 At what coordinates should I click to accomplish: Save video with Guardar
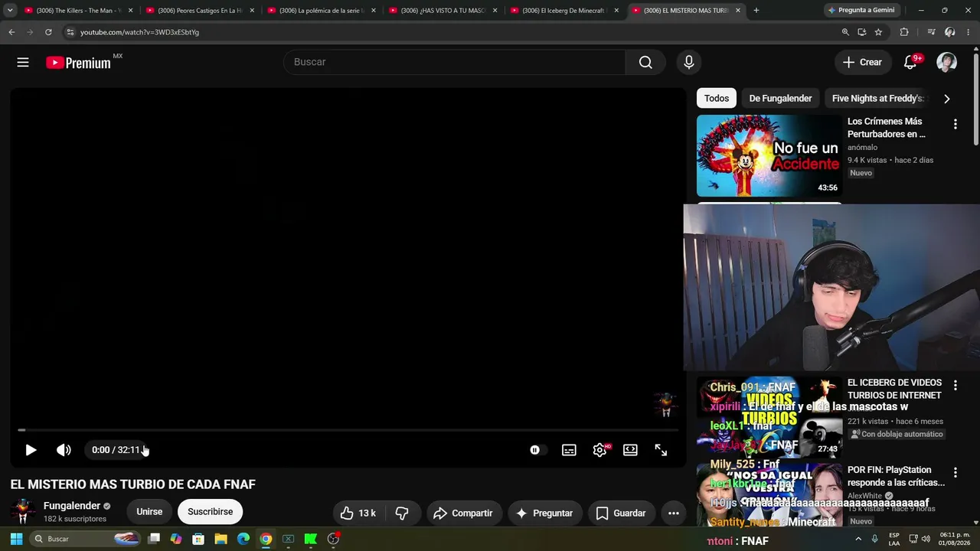point(621,513)
